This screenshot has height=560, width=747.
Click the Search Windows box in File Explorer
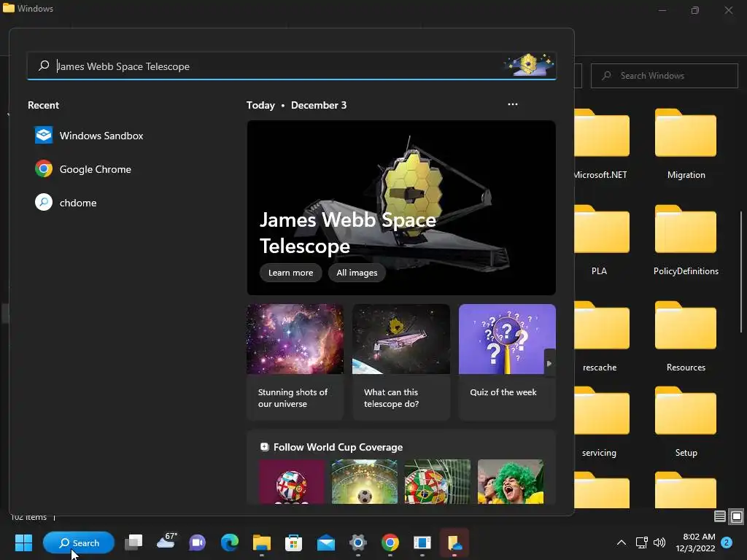pos(664,76)
